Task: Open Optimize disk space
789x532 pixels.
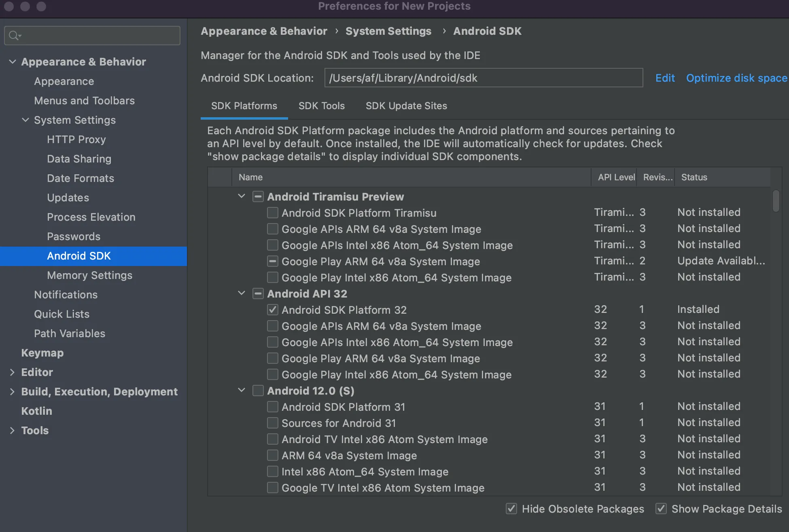Action: pos(736,78)
